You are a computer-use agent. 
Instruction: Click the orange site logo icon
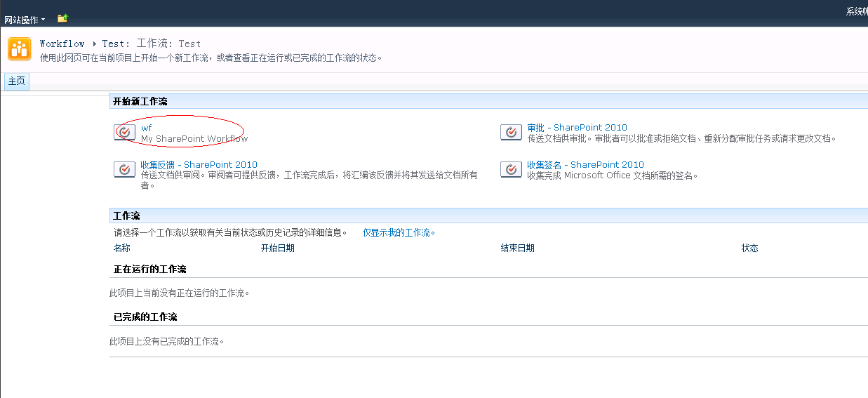[x=19, y=49]
